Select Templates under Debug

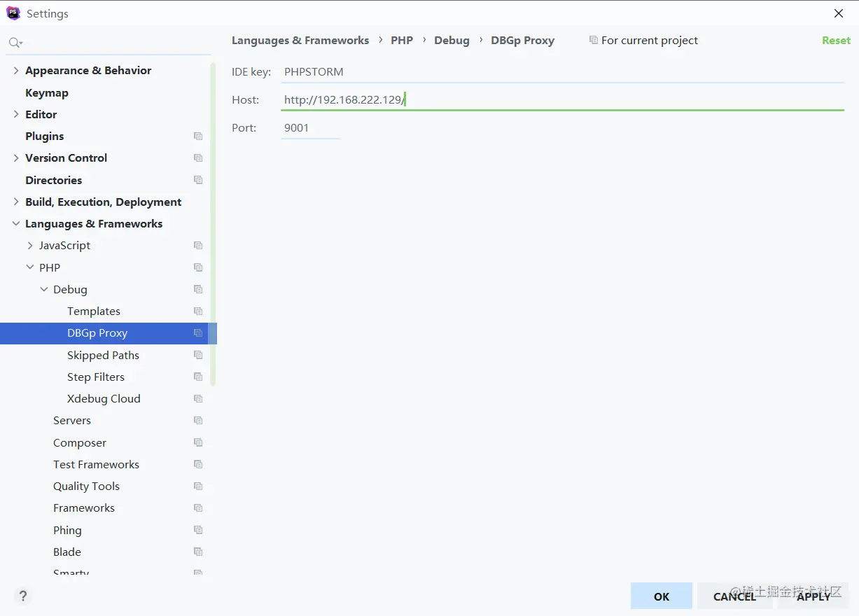94,311
